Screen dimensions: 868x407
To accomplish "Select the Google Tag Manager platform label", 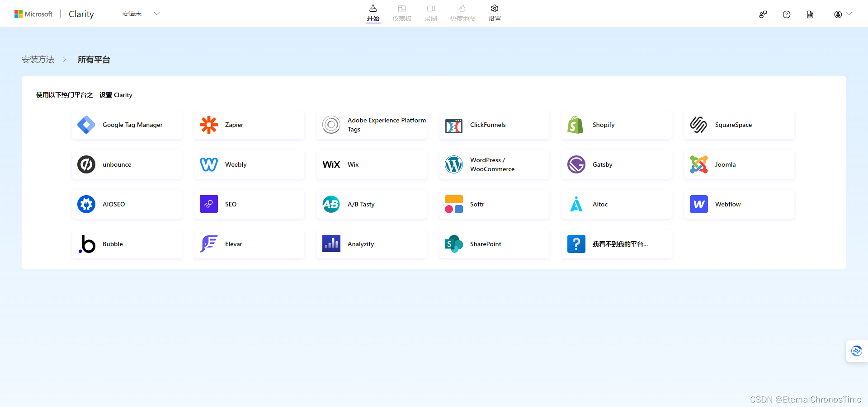I will pyautogui.click(x=132, y=125).
